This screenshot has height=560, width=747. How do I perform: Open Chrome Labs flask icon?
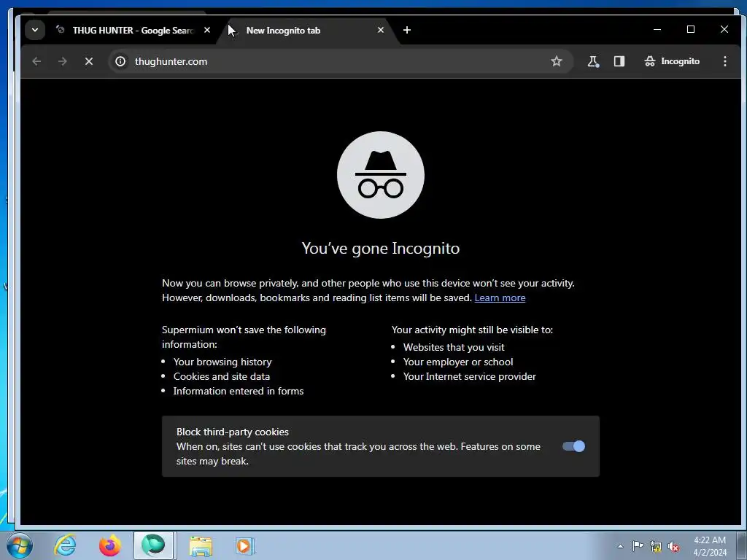[593, 61]
